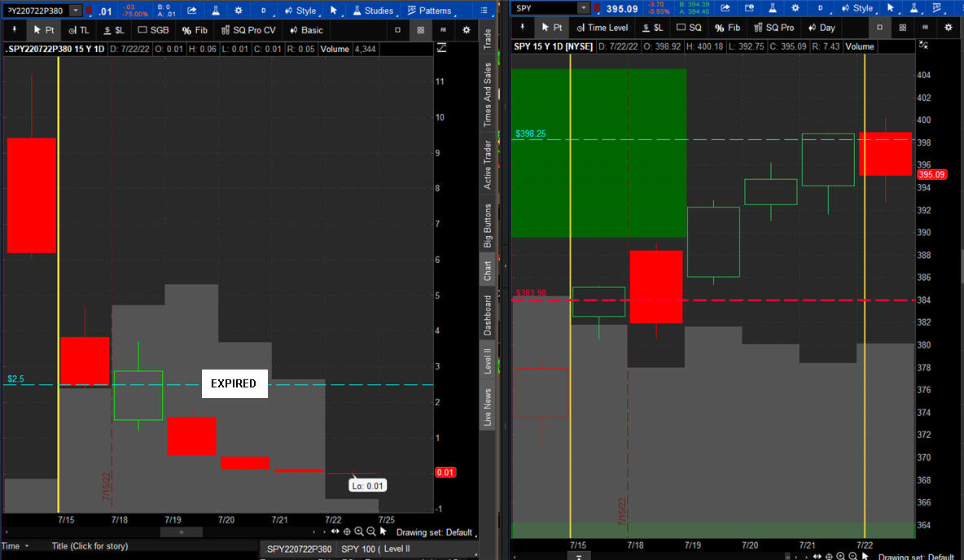Switch left chart to single-cell layout icon
This screenshot has height=560, width=964.
pos(397,29)
